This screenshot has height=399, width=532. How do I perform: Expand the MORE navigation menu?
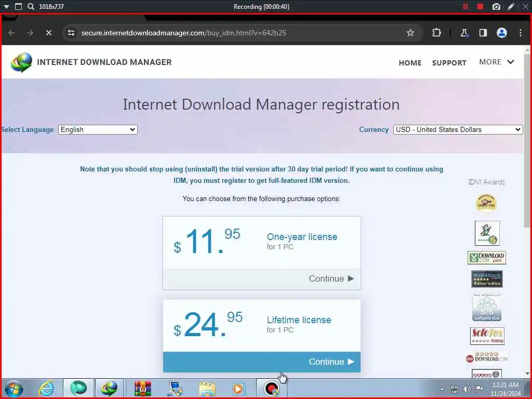[x=496, y=62]
